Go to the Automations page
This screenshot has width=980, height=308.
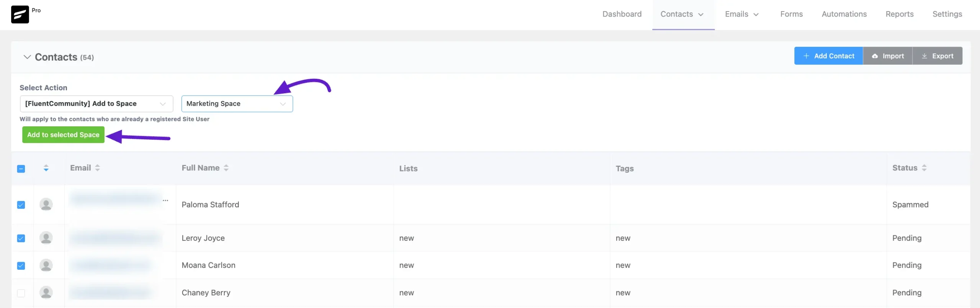[844, 14]
